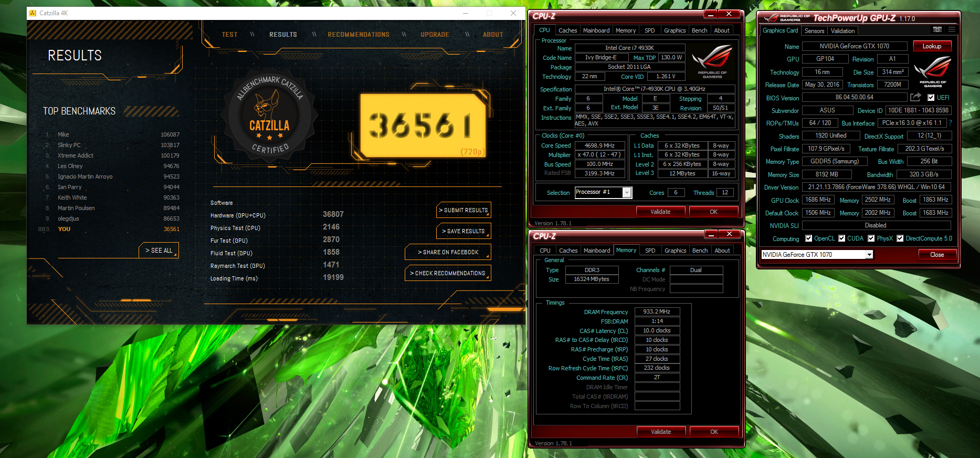Click OK in CPU-Z memory window
The width and height of the screenshot is (980, 458).
click(714, 432)
